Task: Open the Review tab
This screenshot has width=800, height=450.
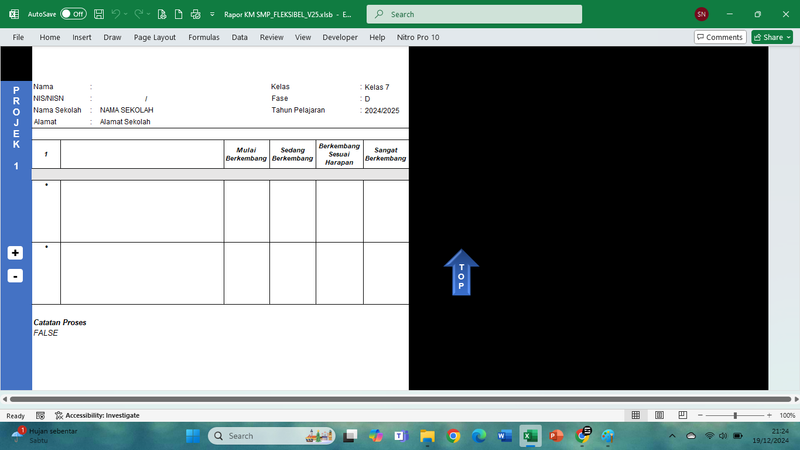Action: 271,37
